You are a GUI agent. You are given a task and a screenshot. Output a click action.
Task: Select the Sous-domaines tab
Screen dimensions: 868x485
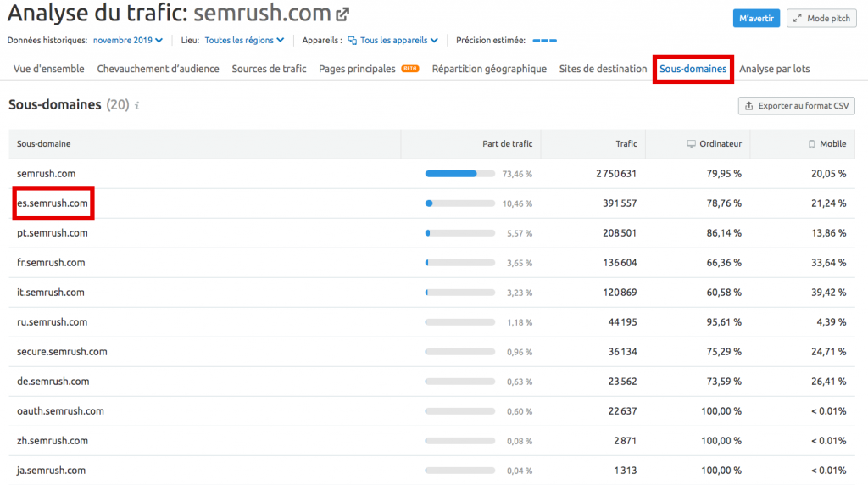click(693, 69)
